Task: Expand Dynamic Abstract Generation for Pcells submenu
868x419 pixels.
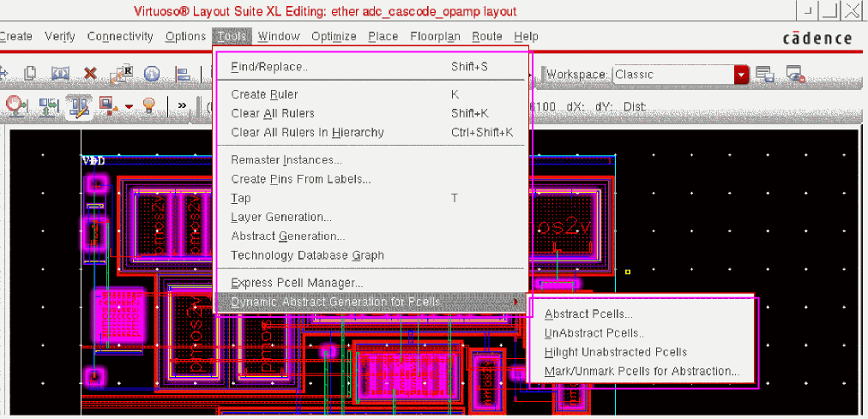Action: point(371,302)
